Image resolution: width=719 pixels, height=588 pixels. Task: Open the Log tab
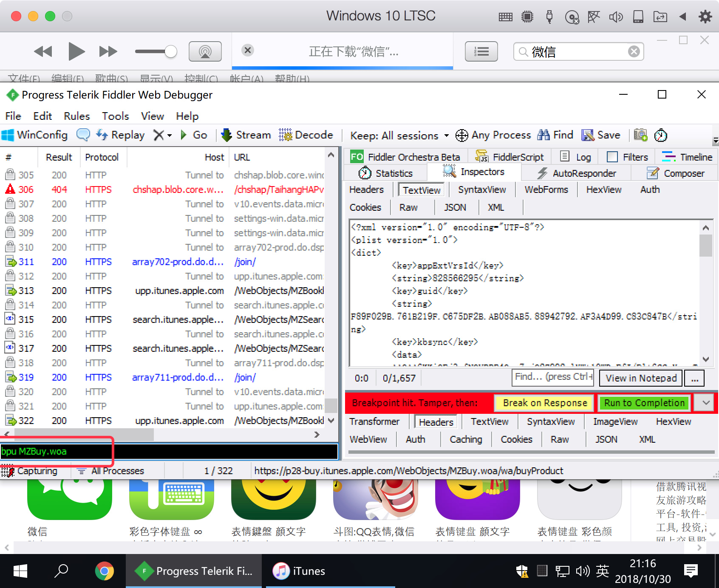576,157
